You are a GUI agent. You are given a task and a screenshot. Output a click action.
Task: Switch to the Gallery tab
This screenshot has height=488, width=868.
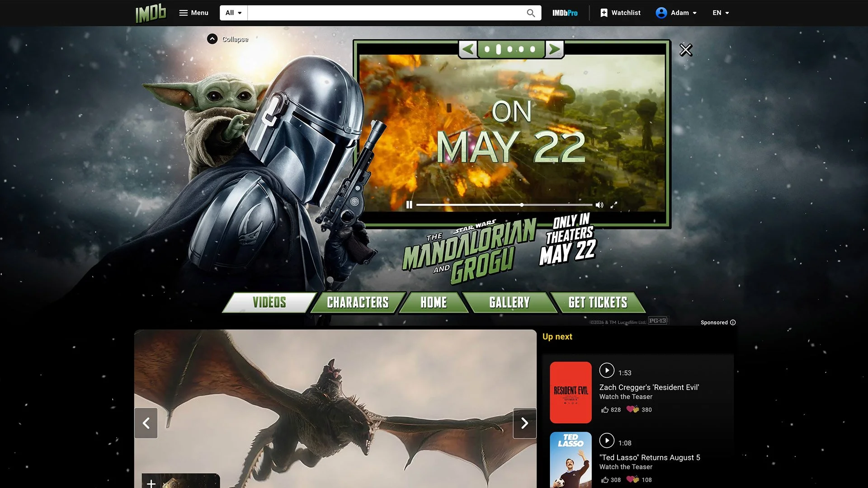click(509, 302)
